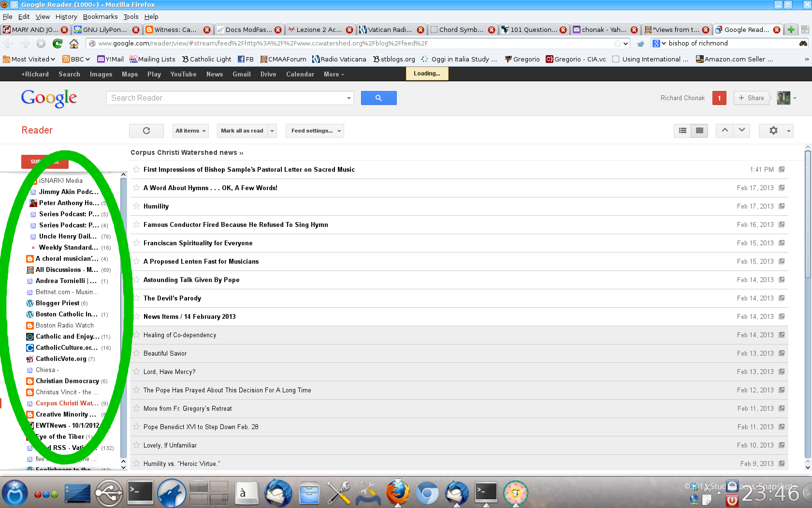Screen dimensions: 812x508
Task: Open the History menu
Action: click(66, 16)
